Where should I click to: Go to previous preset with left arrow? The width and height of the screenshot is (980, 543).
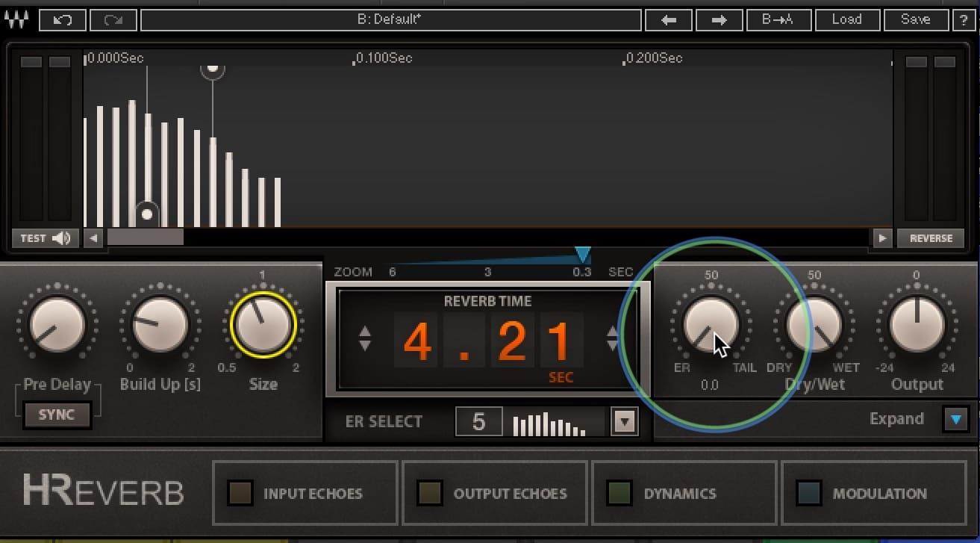coord(669,19)
